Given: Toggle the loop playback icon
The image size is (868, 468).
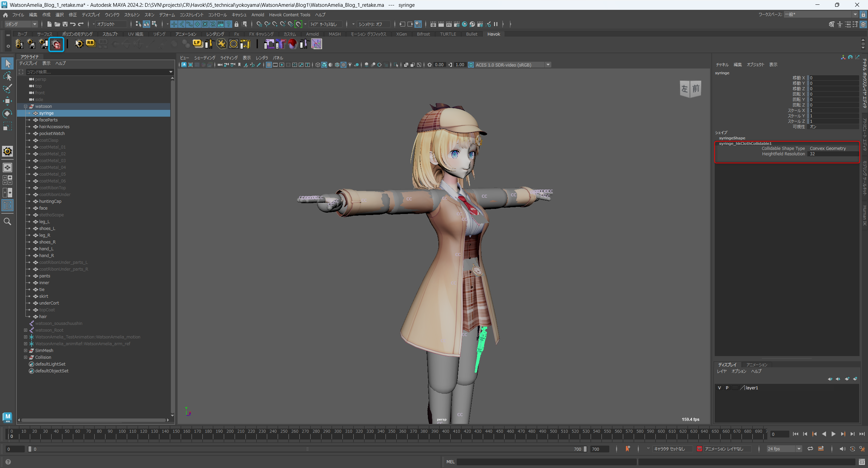Looking at the screenshot, I should pos(810,449).
